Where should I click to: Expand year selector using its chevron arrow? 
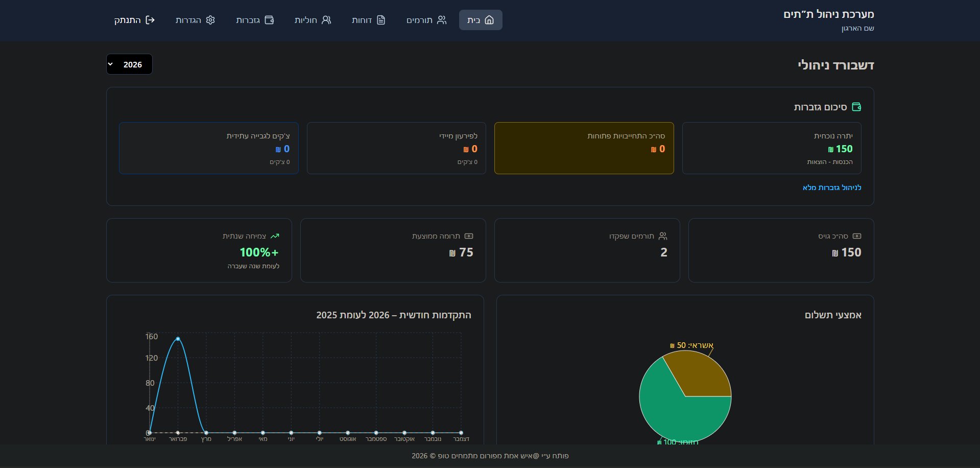point(111,64)
